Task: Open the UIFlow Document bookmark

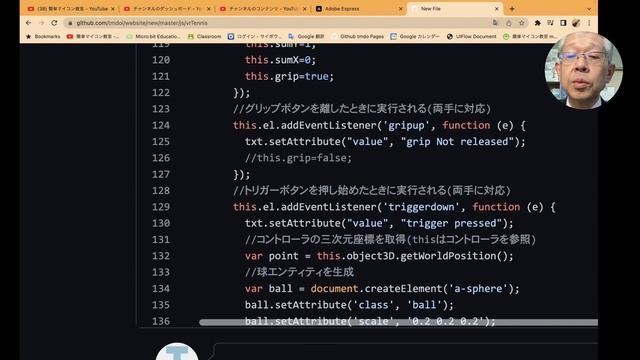Action: click(x=471, y=36)
